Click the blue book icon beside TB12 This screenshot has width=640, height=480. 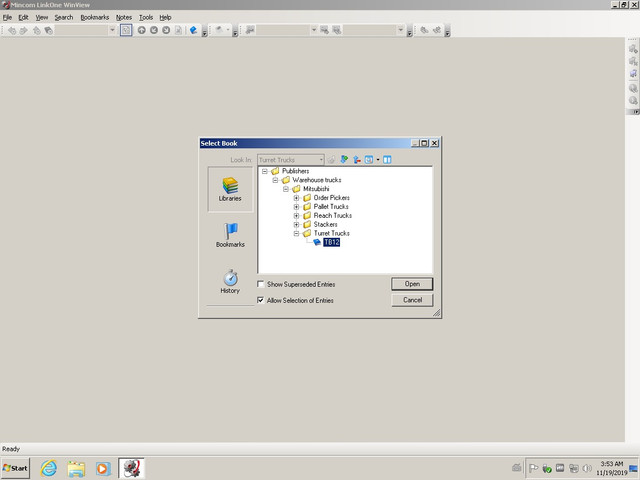pos(317,242)
